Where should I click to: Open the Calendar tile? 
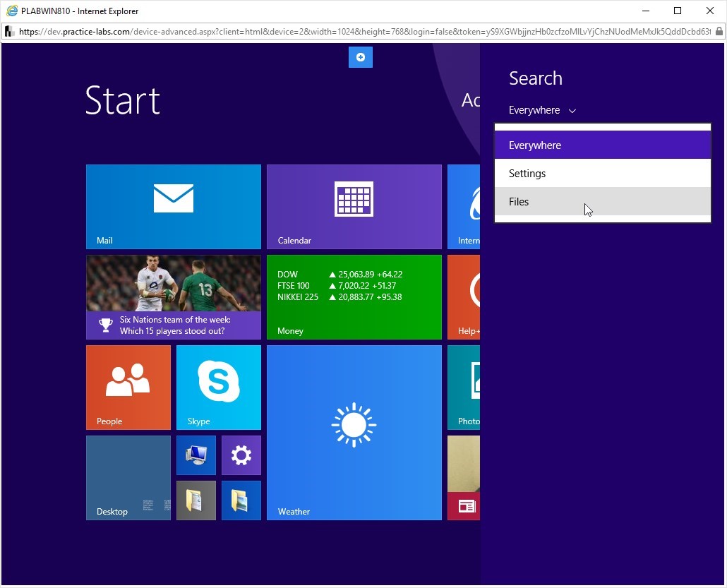[x=354, y=206]
